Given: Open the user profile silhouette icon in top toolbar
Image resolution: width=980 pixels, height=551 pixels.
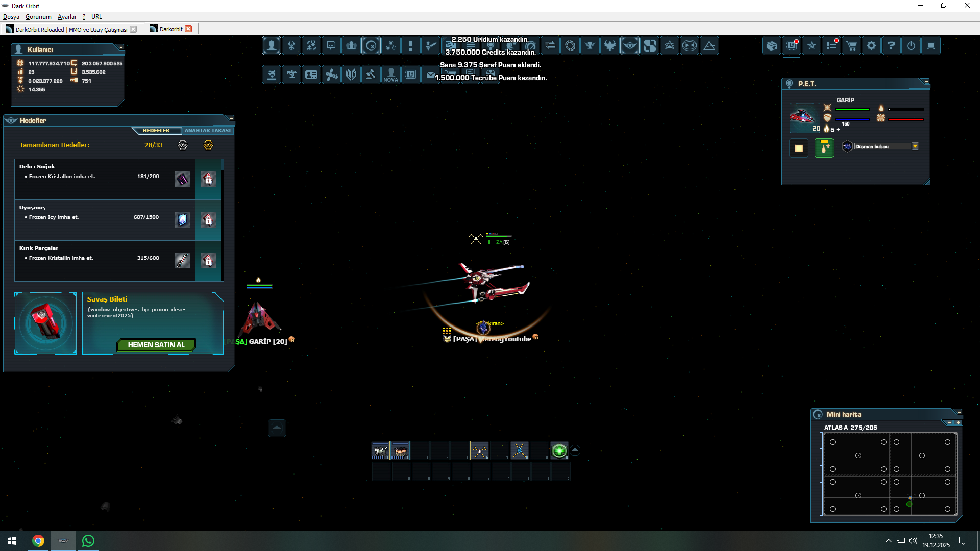Looking at the screenshot, I should [272, 46].
